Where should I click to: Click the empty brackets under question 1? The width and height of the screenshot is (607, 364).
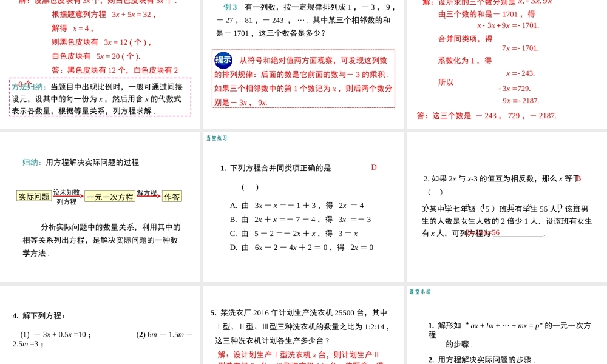point(250,187)
